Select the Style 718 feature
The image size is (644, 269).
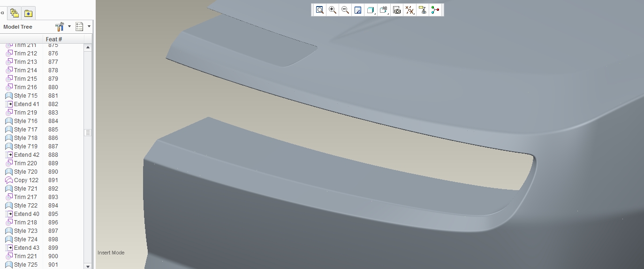(x=21, y=138)
